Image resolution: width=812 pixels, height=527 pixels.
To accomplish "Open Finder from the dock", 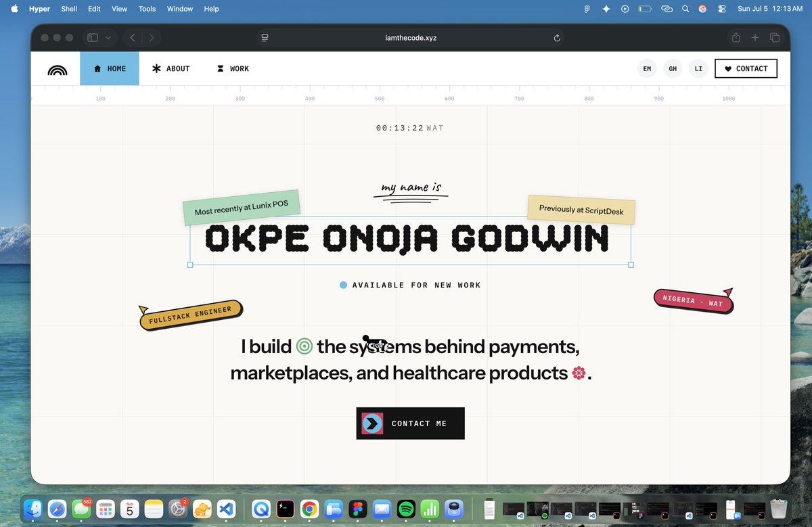I will 33,509.
